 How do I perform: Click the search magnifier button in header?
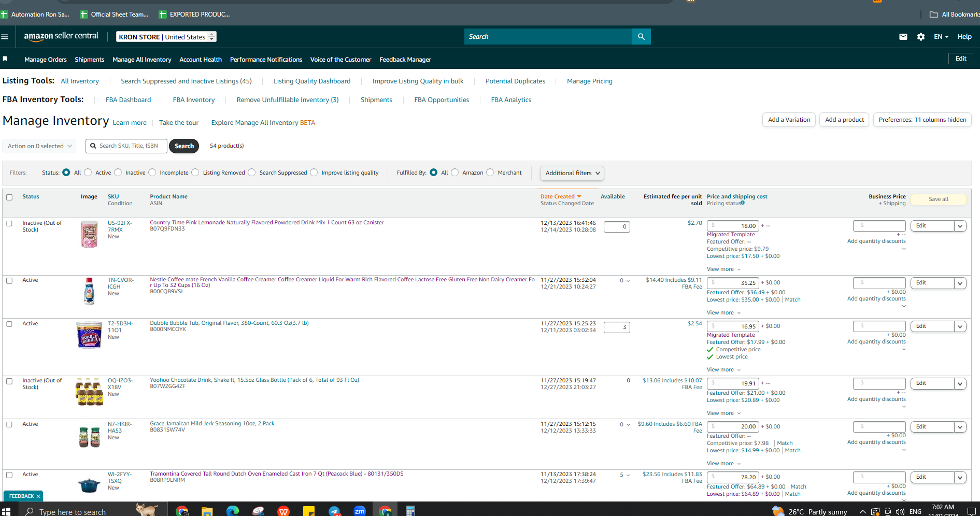(x=641, y=37)
